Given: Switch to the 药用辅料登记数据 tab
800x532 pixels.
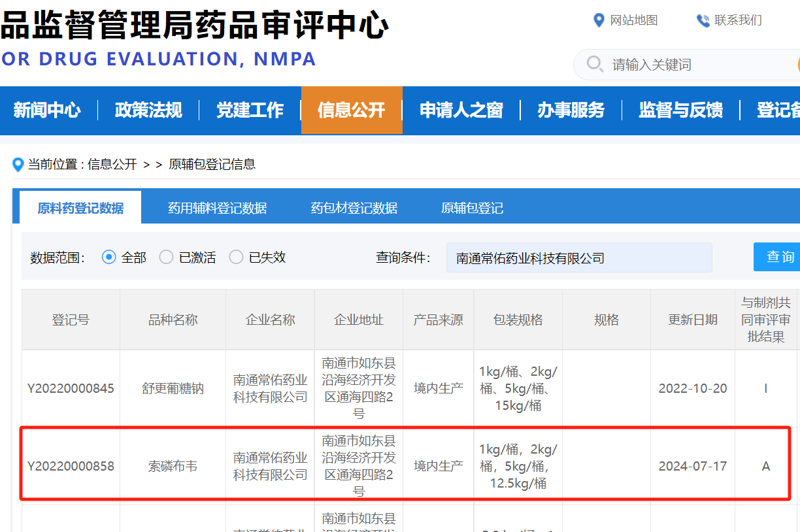Looking at the screenshot, I should [x=218, y=207].
